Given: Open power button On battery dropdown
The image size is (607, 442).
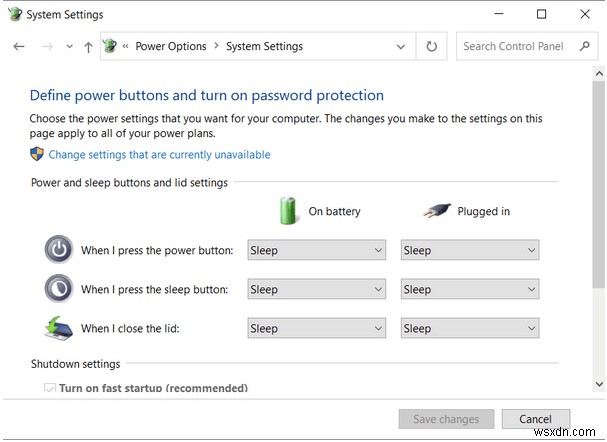Looking at the screenshot, I should click(317, 250).
